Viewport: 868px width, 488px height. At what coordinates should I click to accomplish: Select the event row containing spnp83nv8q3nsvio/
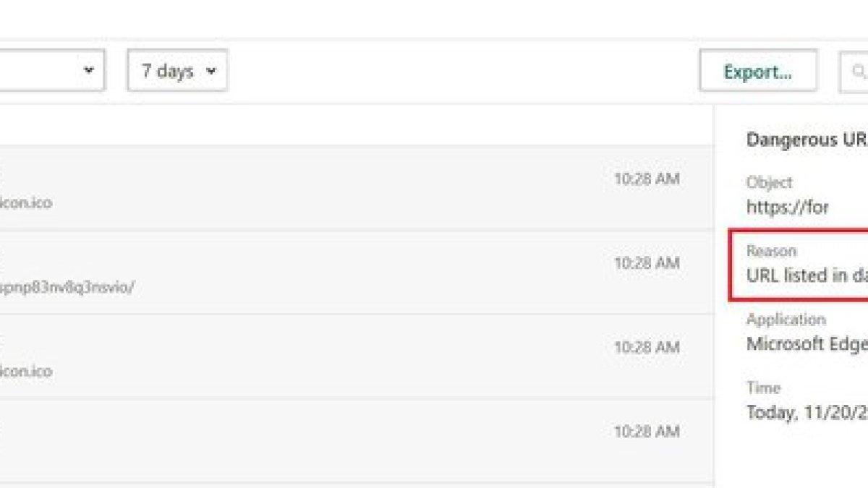(x=353, y=273)
